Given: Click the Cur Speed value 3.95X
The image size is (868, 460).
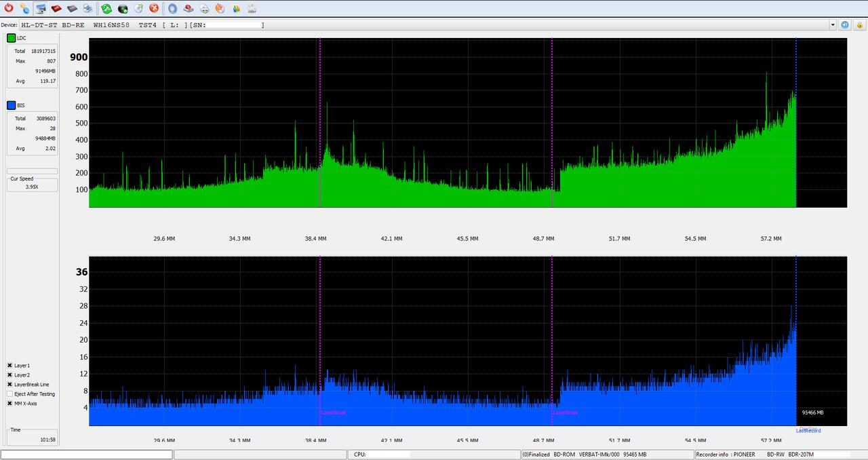Looking at the screenshot, I should [32, 187].
